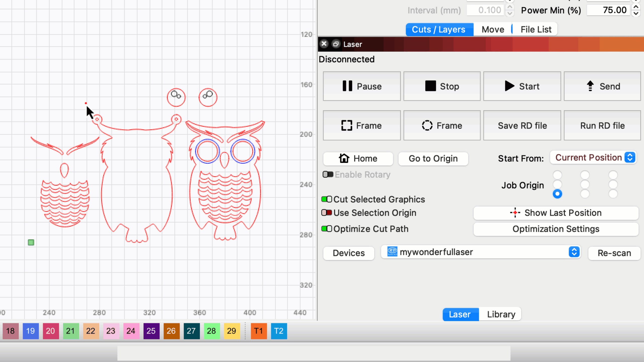Switch to the Library tab

[x=501, y=314]
